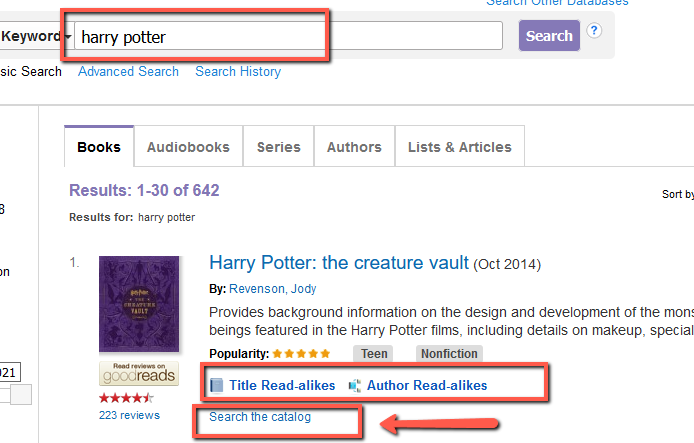Open the Advanced Search link
Image resolution: width=694 pixels, height=443 pixels.
point(128,71)
